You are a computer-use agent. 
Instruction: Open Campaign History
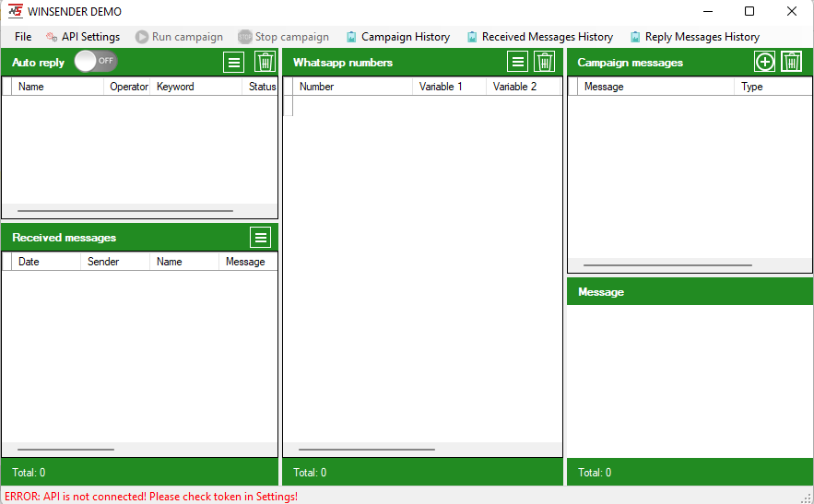click(x=398, y=37)
